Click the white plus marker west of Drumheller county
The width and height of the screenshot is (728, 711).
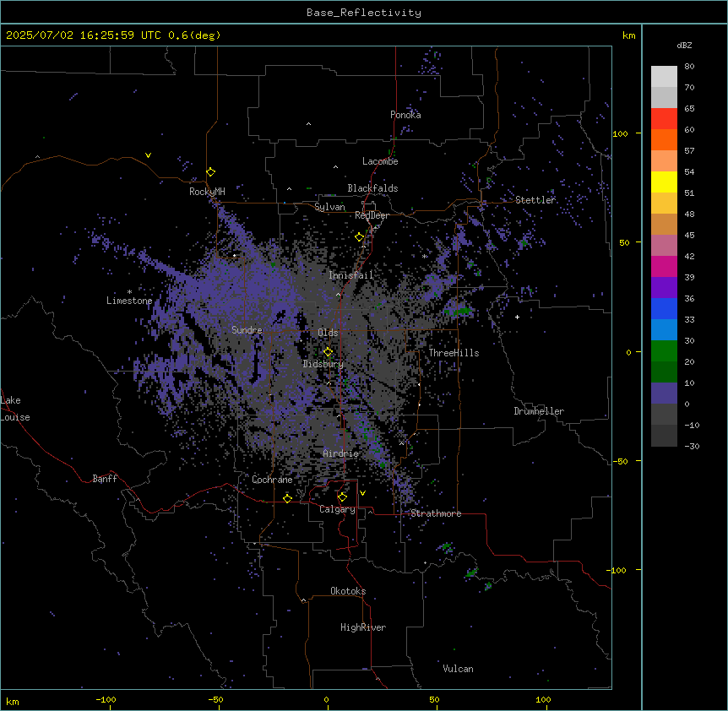tap(517, 317)
